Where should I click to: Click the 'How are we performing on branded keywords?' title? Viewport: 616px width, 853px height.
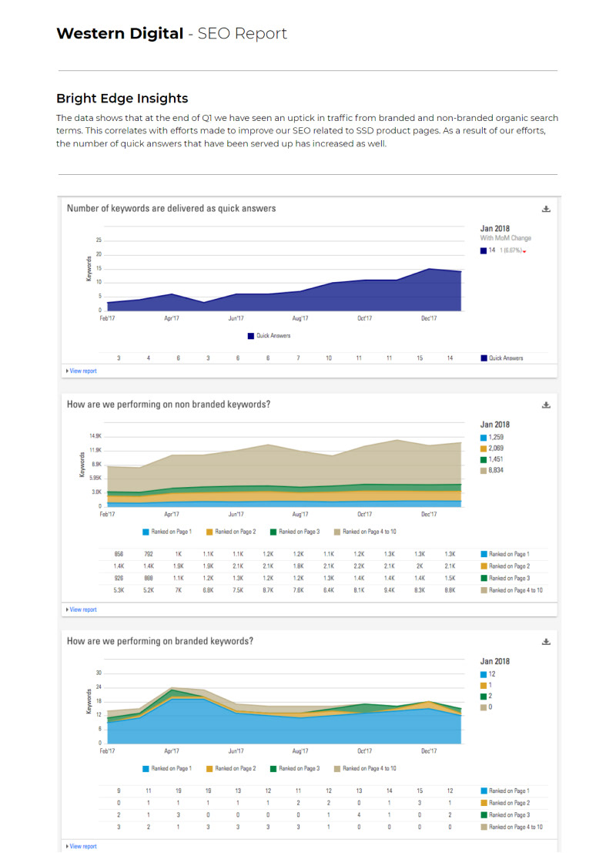point(160,641)
